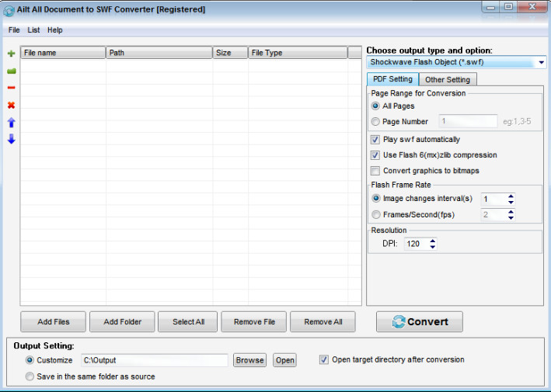551x392 pixels.
Task: Select the Page Number radio button
Action: click(375, 121)
